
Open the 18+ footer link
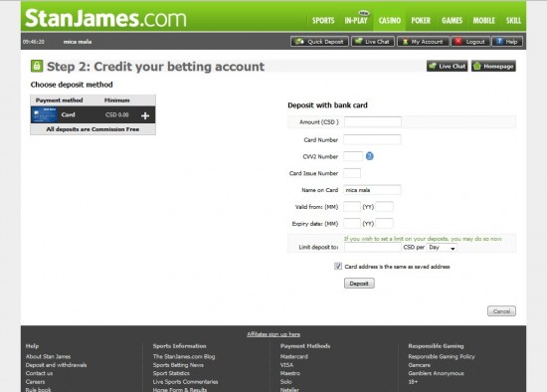pos(413,381)
